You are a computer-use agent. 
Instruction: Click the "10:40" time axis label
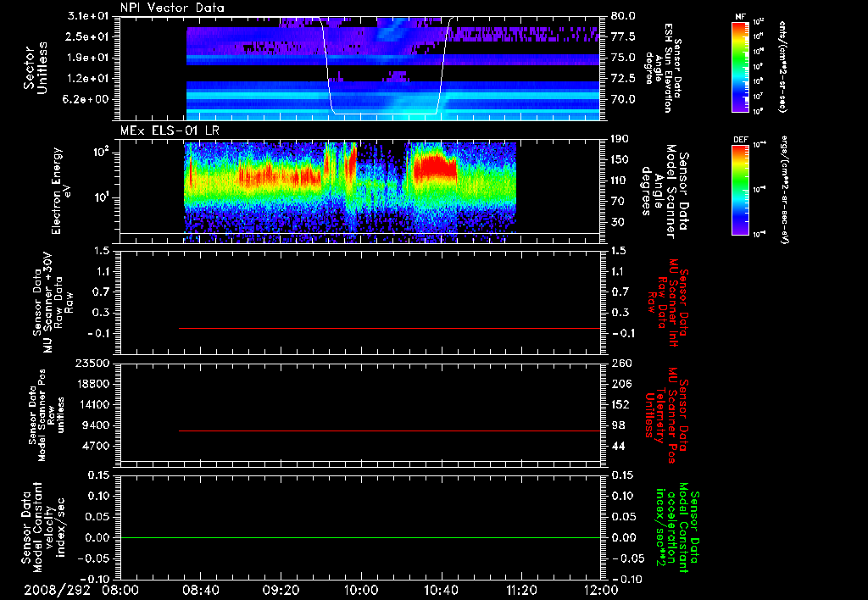441,590
